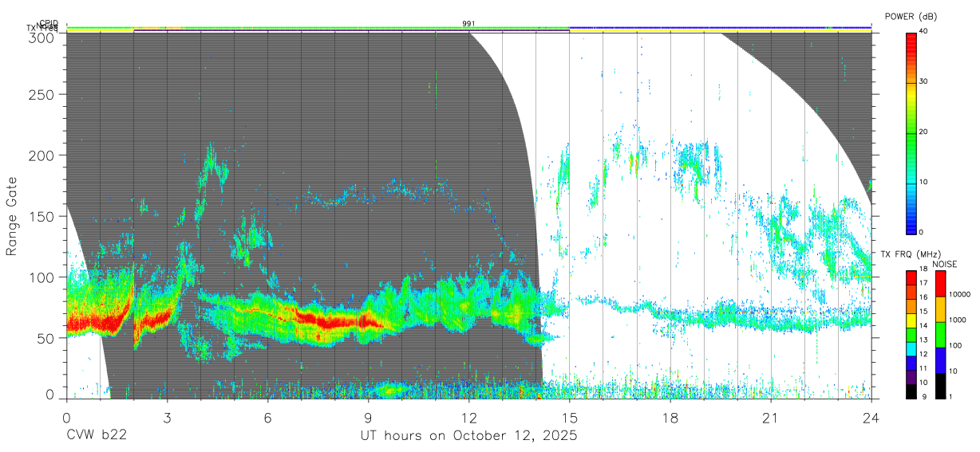Select yellow swatch in TX FRQ legend
The height and width of the screenshot is (452, 980).
[x=911, y=320]
